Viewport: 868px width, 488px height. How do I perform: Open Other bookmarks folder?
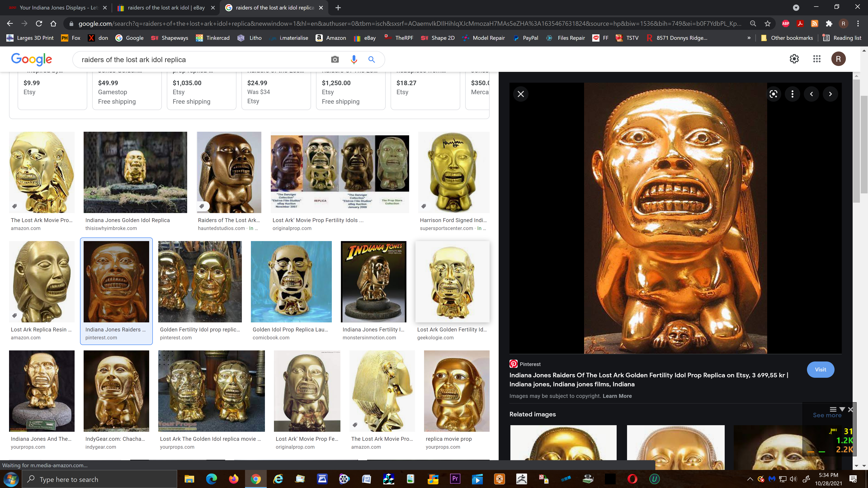point(787,38)
